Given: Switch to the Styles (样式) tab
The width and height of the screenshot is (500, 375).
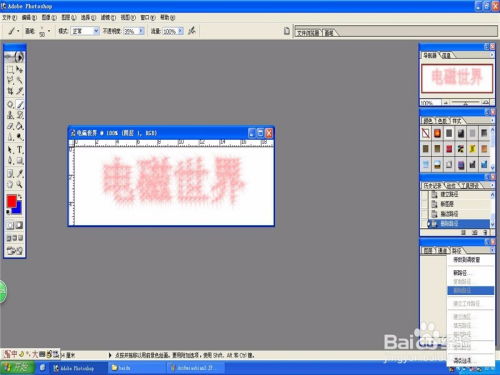Looking at the screenshot, I should click(457, 121).
